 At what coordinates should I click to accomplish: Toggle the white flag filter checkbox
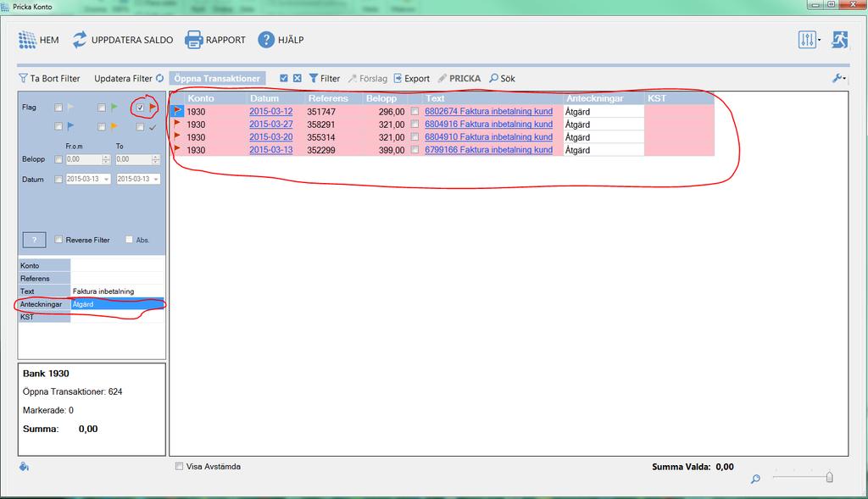point(58,108)
